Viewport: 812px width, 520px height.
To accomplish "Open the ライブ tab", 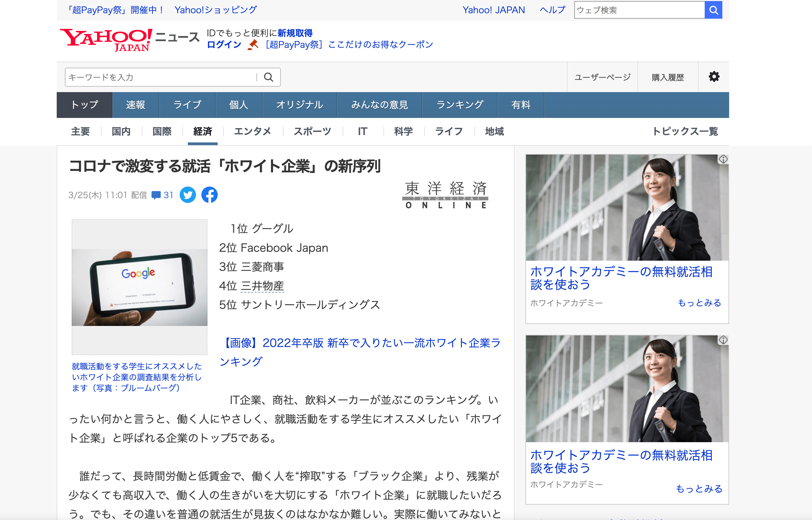I will point(187,105).
